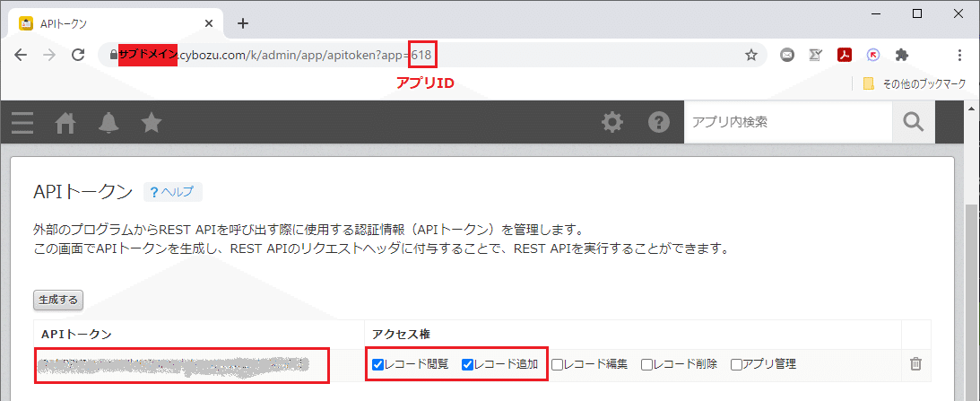Open the help question mark icon
Image resolution: width=980 pixels, height=401 pixels.
click(x=659, y=122)
